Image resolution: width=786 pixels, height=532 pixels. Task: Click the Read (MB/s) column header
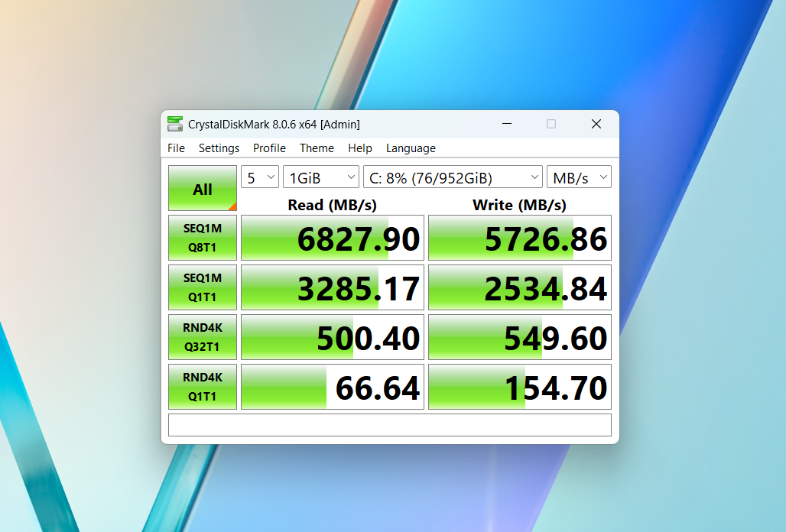click(332, 205)
